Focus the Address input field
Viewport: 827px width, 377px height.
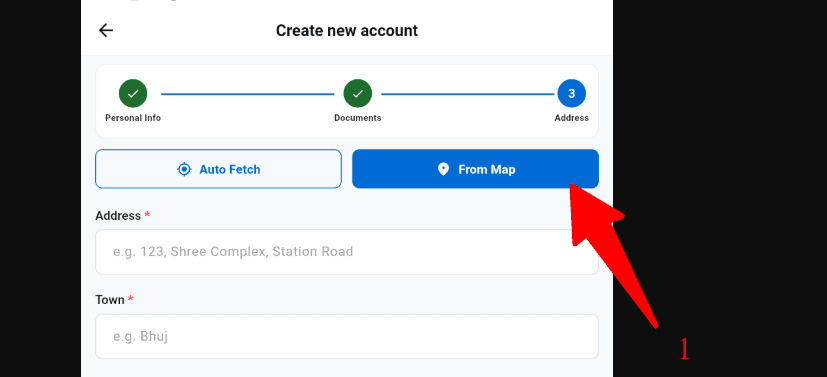(347, 252)
